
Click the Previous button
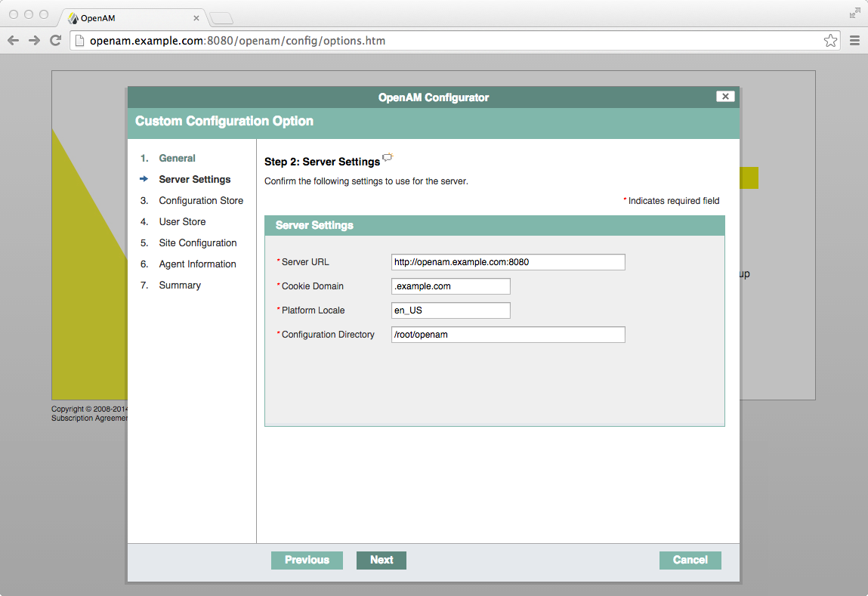coord(307,560)
